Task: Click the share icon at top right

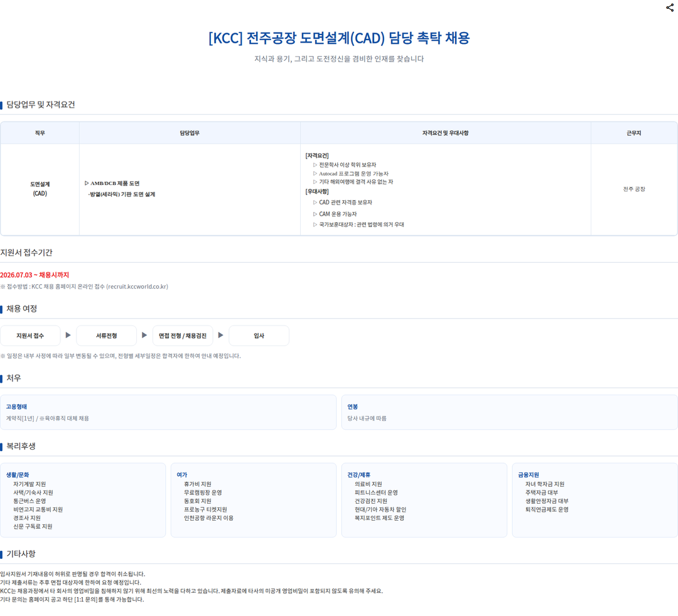Action: 670,8
